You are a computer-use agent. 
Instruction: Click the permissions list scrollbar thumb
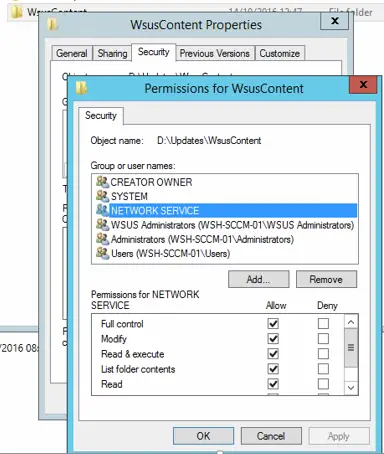(351, 348)
